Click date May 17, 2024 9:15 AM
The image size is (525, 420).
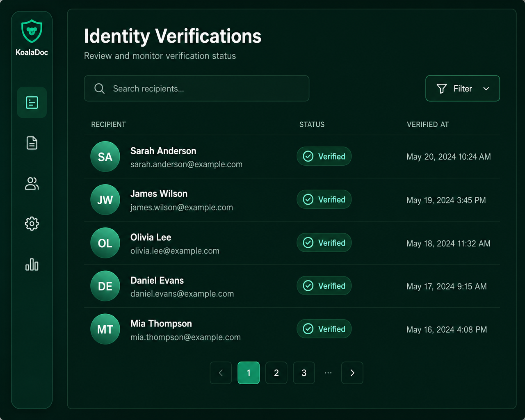tap(447, 286)
